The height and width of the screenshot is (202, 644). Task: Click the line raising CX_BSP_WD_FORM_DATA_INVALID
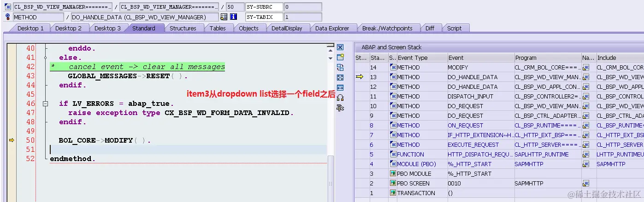(x=181, y=113)
